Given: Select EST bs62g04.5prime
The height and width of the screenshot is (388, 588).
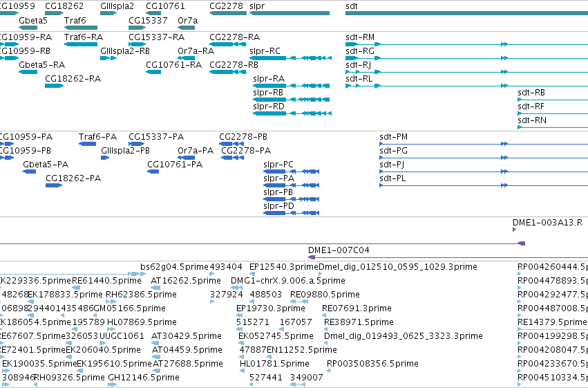Looking at the screenshot, I should point(174,267).
